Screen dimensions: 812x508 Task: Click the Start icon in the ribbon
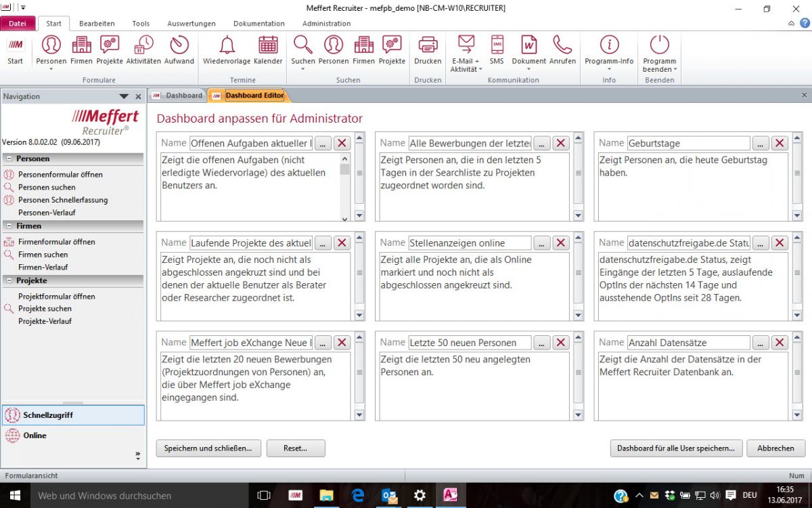point(15,49)
